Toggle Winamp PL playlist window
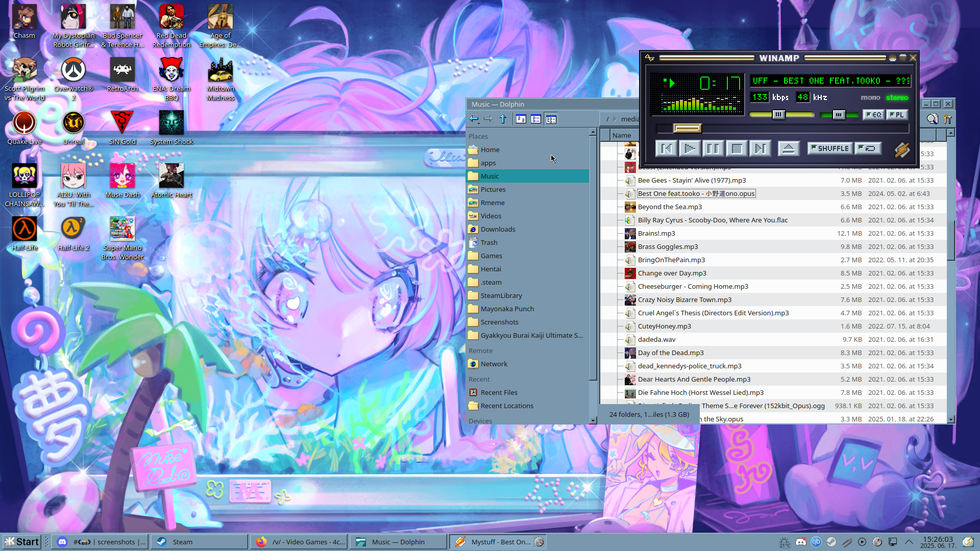 [897, 115]
